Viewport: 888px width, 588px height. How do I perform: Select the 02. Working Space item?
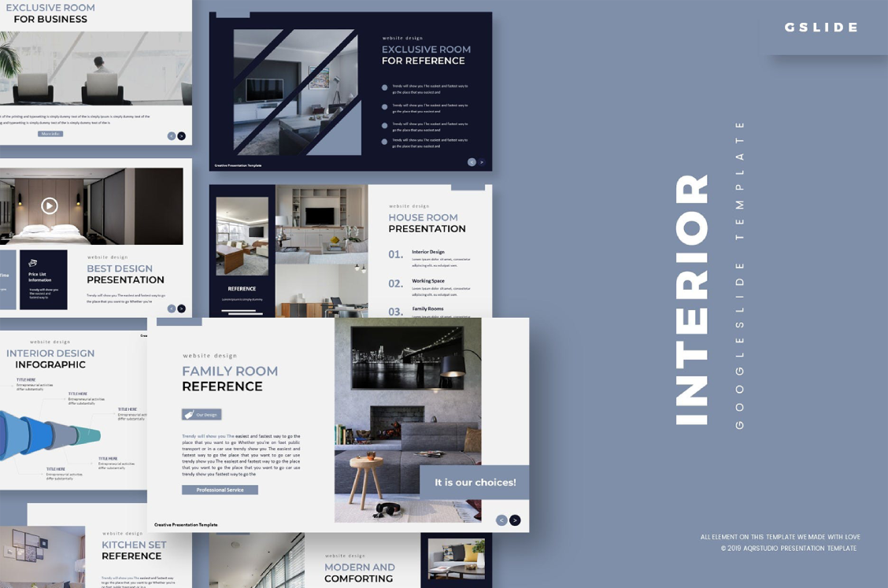point(429,284)
